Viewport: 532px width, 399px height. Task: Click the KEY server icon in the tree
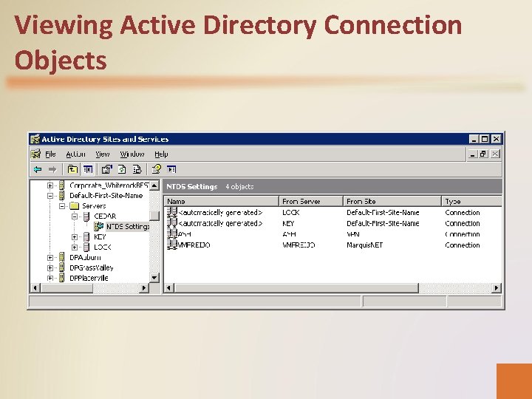(x=87, y=237)
